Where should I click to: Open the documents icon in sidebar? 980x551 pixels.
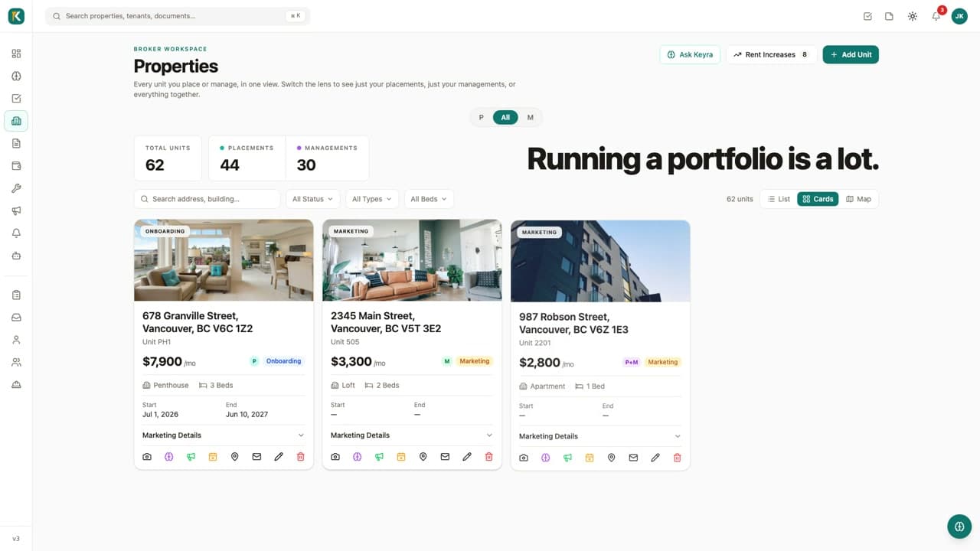coord(16,143)
